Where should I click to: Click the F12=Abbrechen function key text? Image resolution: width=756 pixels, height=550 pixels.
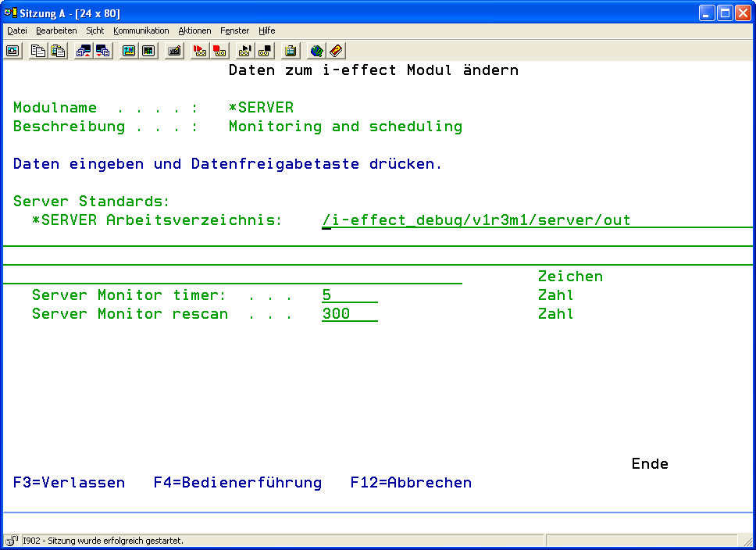pos(411,483)
